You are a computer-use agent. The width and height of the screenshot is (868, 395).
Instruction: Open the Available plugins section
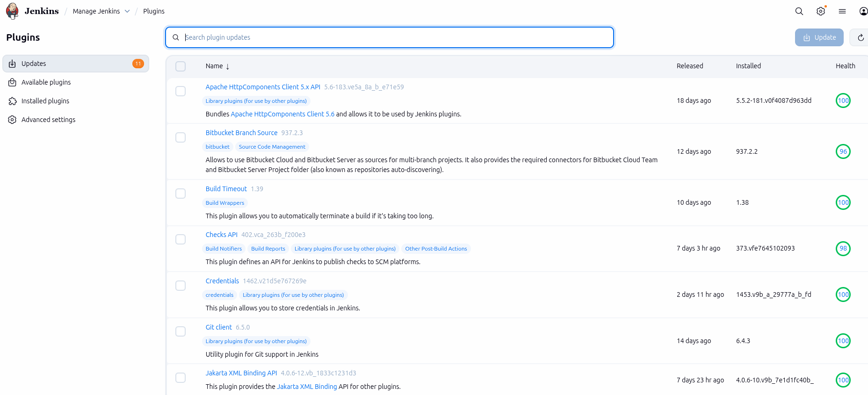(46, 82)
